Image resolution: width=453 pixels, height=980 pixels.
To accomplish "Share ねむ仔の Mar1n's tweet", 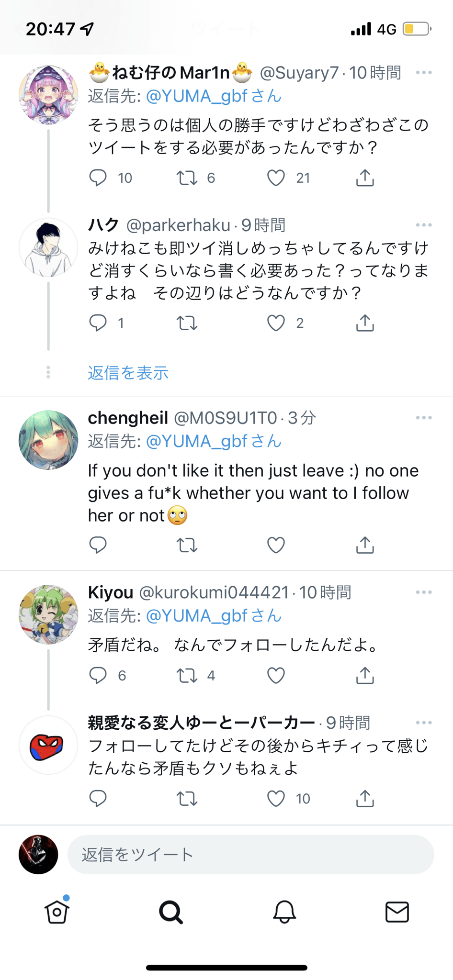I will pyautogui.click(x=365, y=178).
